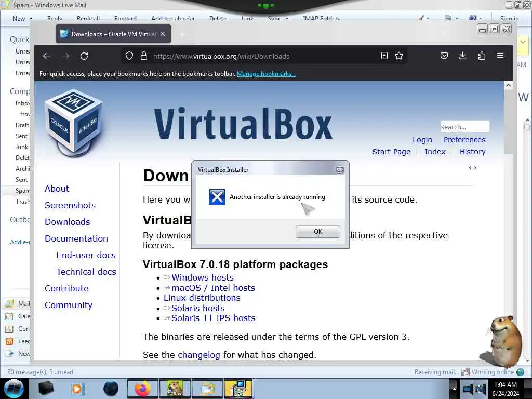This screenshot has width=532, height=399.
Task: Reload the VirtualBox downloads page
Action: (84, 56)
